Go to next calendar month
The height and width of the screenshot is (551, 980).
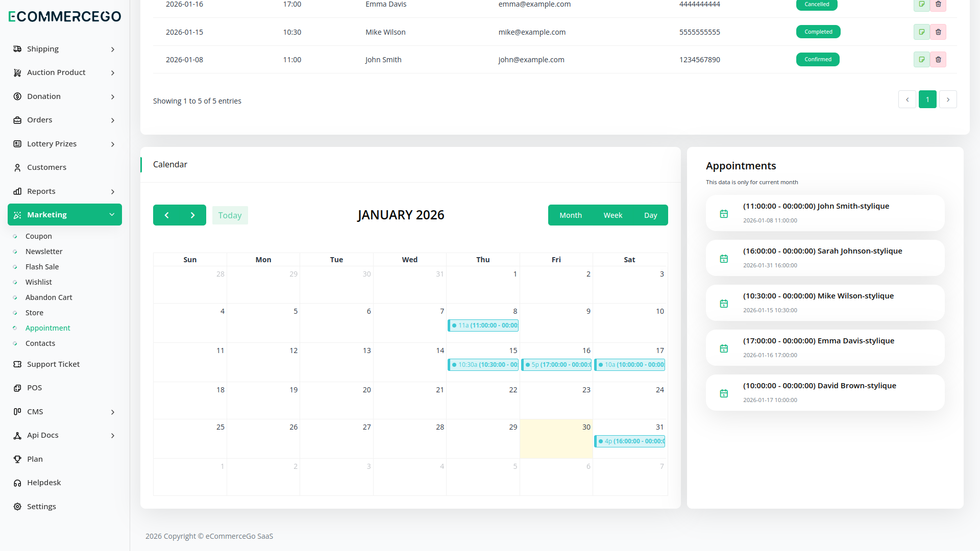[x=193, y=215]
